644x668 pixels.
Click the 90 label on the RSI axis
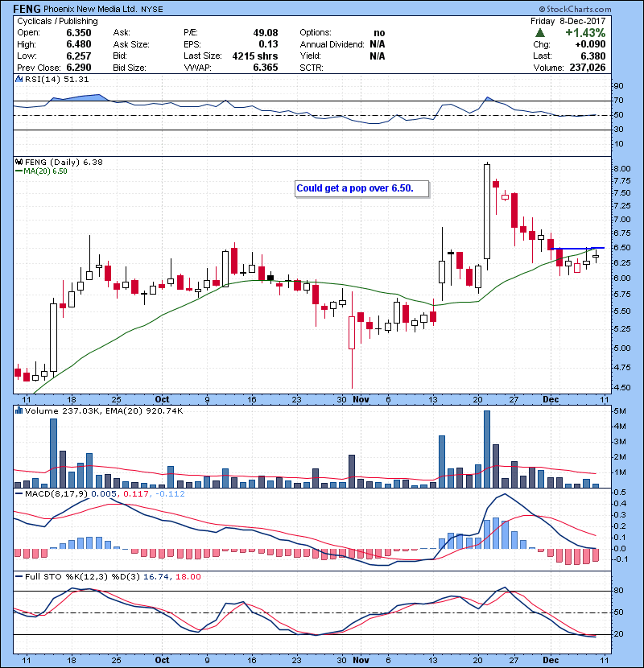[x=618, y=85]
